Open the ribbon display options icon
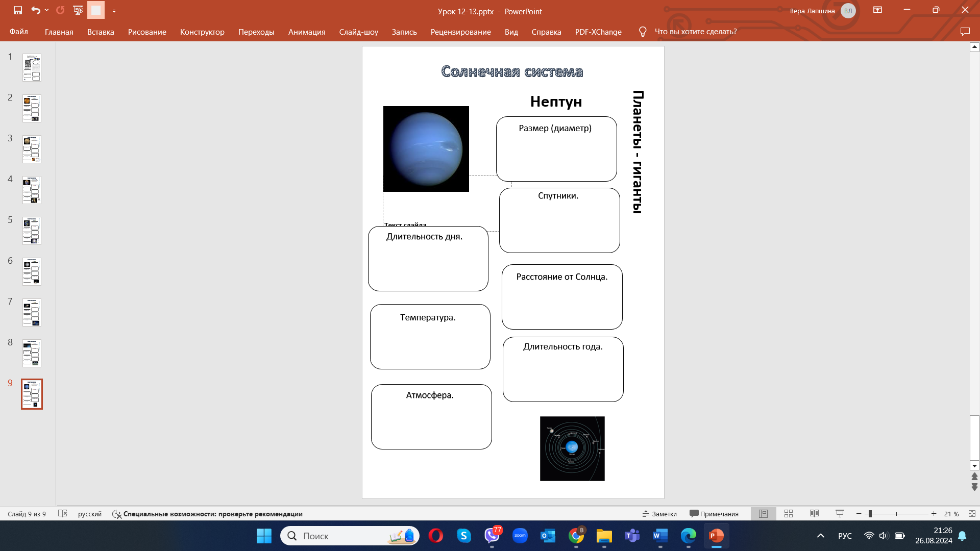Screen dimensions: 980x551 pos(877,10)
